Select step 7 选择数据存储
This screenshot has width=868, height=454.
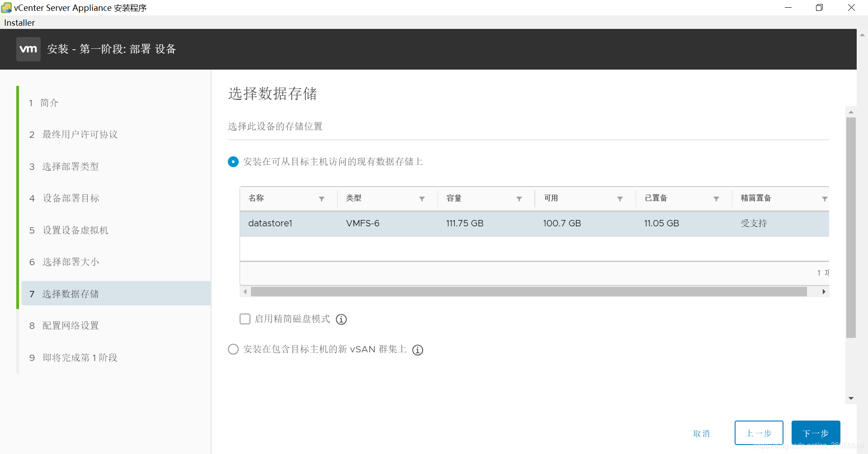point(116,294)
